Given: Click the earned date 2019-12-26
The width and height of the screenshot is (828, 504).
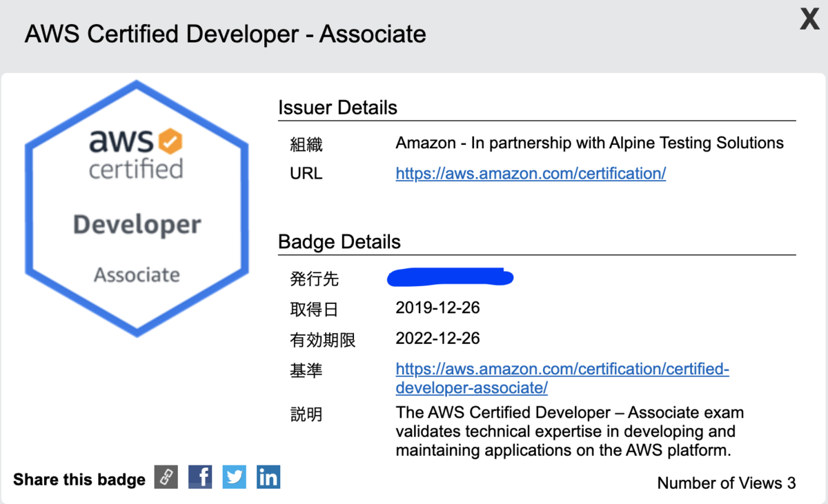Looking at the screenshot, I should coord(437,308).
